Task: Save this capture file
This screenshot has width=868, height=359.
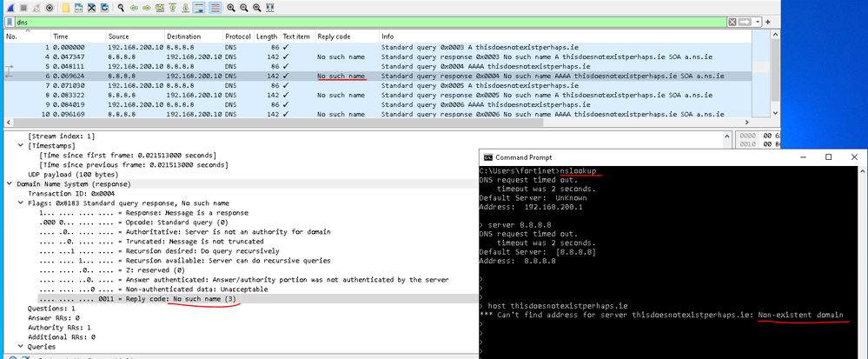Action: click(78, 8)
